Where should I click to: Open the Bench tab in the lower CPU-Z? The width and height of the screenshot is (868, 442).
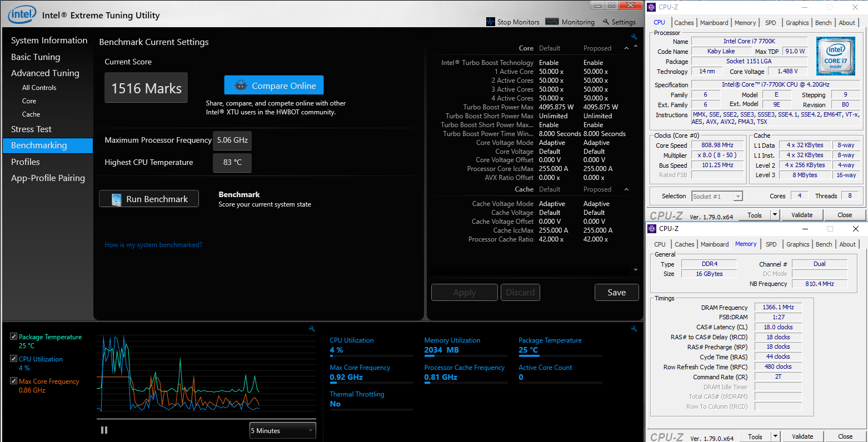pos(824,244)
